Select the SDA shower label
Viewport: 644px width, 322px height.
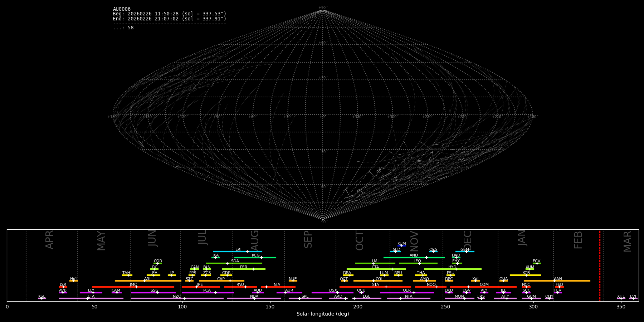[235, 261]
